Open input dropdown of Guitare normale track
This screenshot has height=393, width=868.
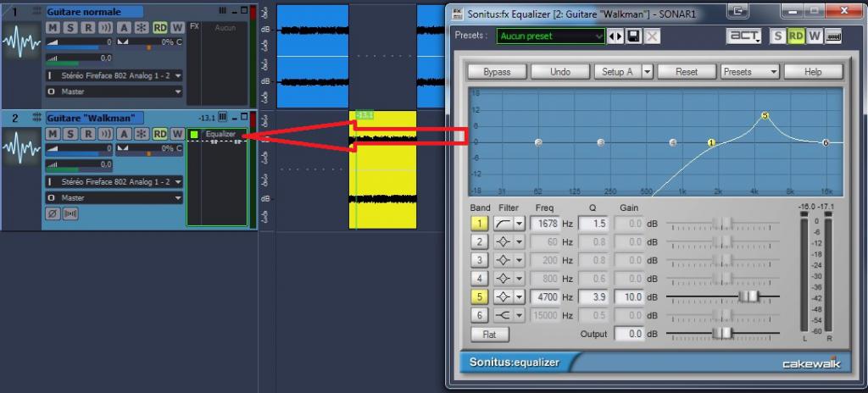coord(114,76)
